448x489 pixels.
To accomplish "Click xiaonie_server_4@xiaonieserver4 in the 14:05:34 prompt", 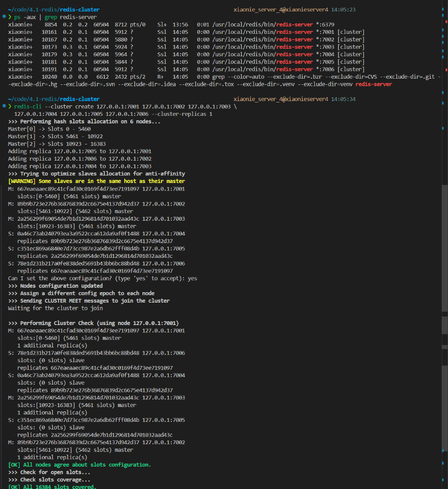I will (281, 99).
